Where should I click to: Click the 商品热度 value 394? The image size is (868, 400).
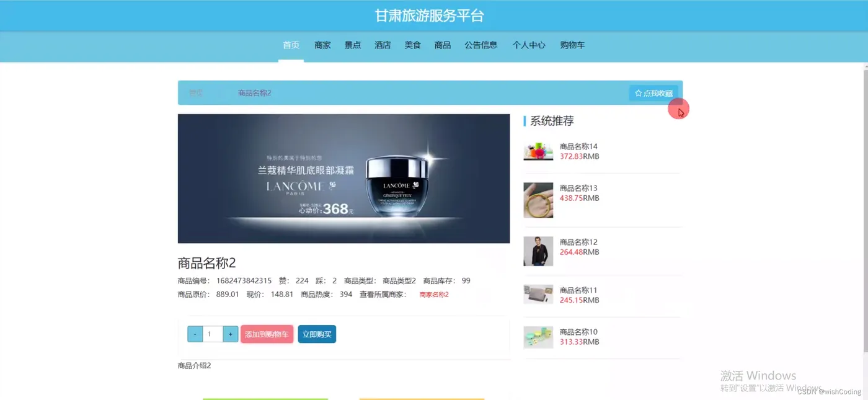346,295
